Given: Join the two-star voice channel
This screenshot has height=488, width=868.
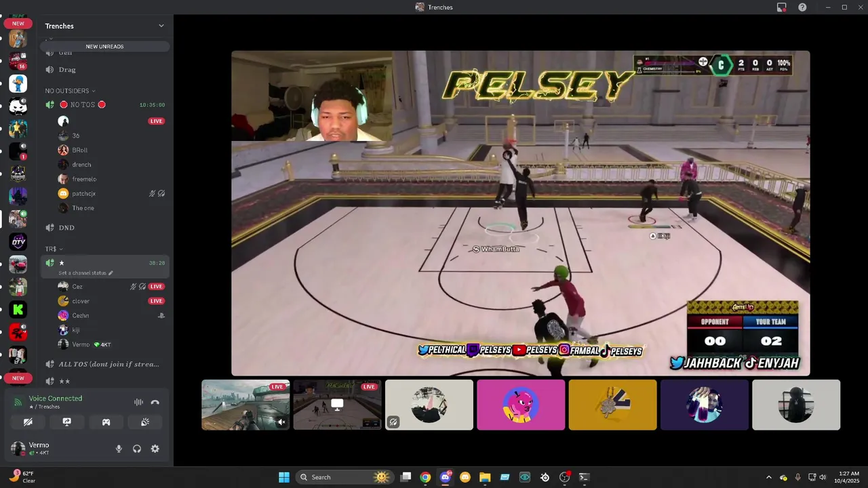Looking at the screenshot, I should tap(105, 382).
